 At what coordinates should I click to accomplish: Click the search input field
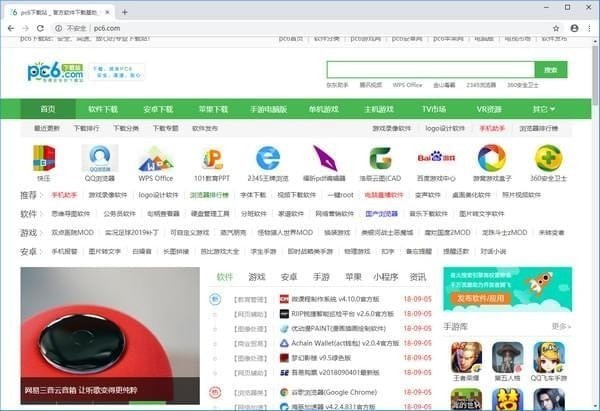pos(429,70)
